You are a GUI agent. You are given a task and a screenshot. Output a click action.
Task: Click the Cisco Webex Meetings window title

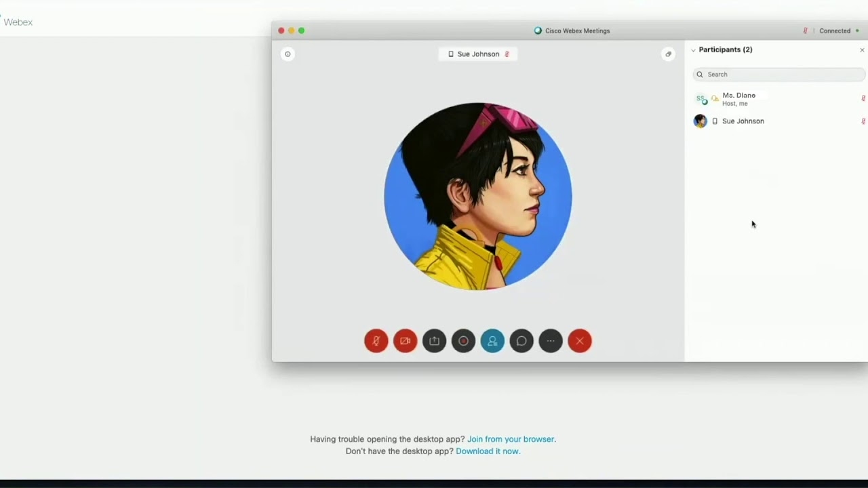click(577, 30)
